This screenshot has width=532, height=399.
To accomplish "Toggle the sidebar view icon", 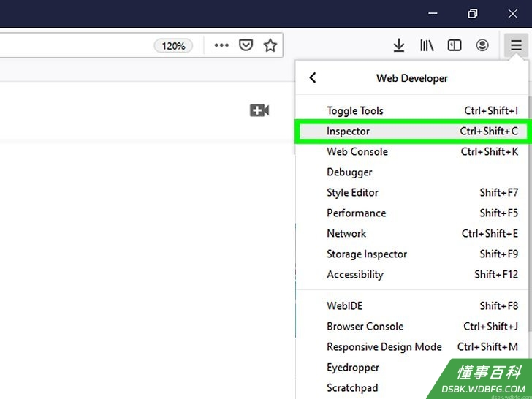I will (x=455, y=45).
